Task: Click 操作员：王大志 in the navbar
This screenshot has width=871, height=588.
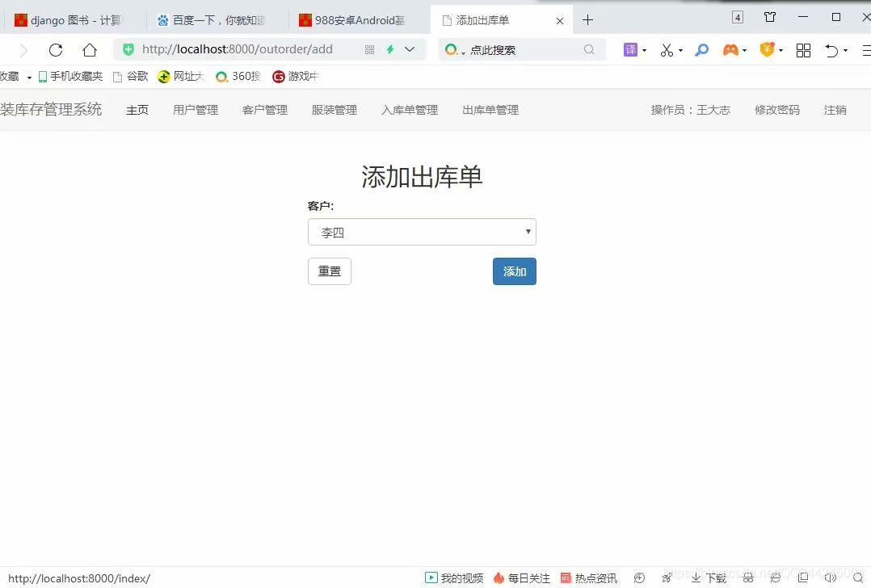Action: tap(691, 110)
